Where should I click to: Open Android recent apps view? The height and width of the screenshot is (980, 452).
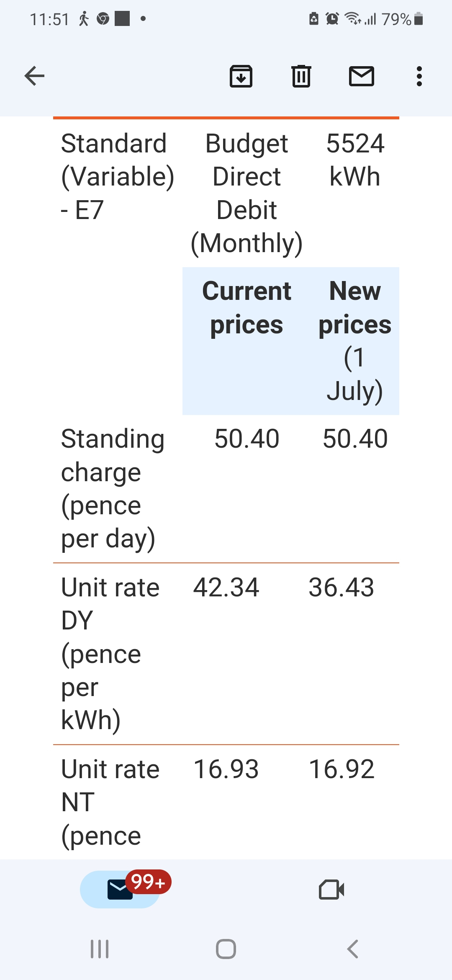pos(100,949)
